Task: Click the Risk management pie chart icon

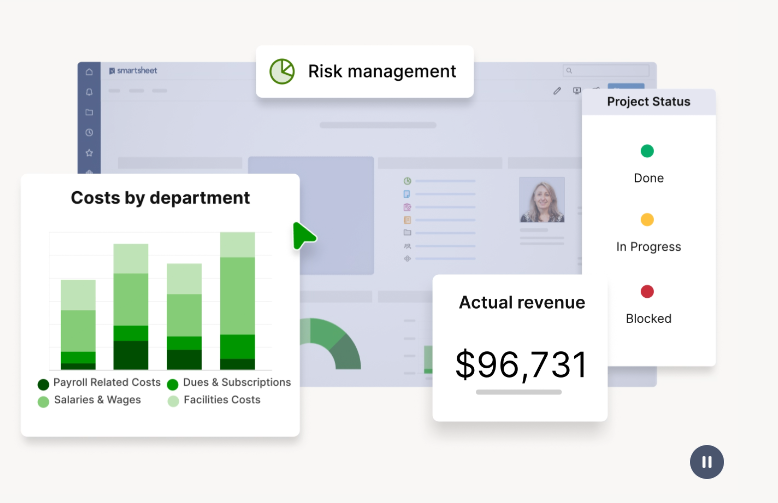Action: pyautogui.click(x=282, y=71)
